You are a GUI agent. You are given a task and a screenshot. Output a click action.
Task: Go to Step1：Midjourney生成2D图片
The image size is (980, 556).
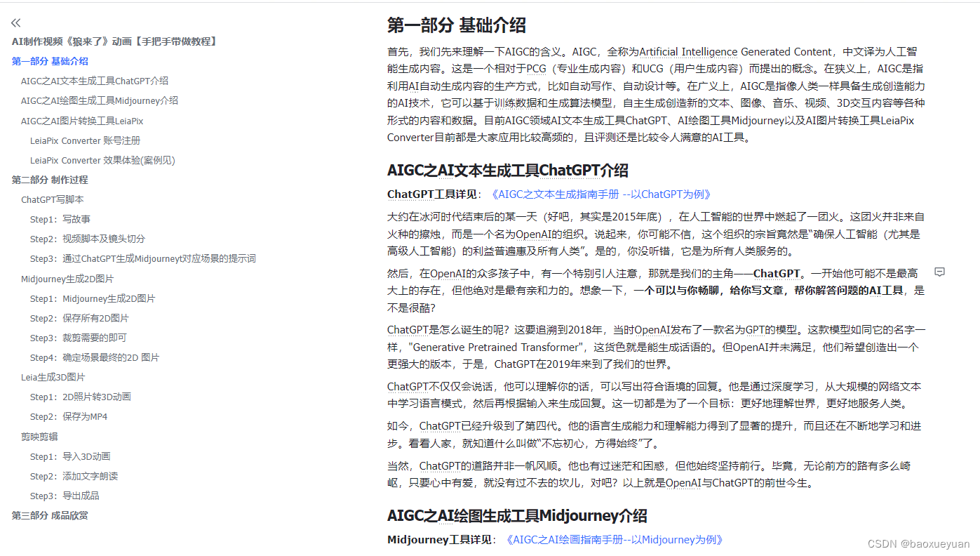coord(93,298)
